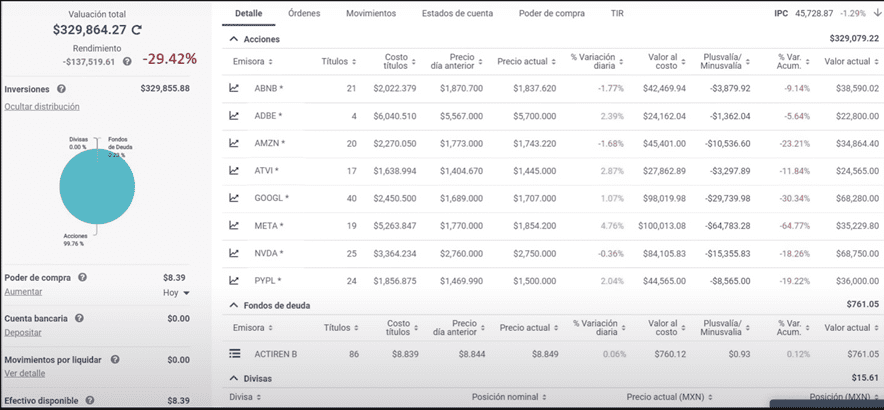The image size is (884, 410).
Task: Click the help icon beside Rendimiento
Action: tap(127, 62)
